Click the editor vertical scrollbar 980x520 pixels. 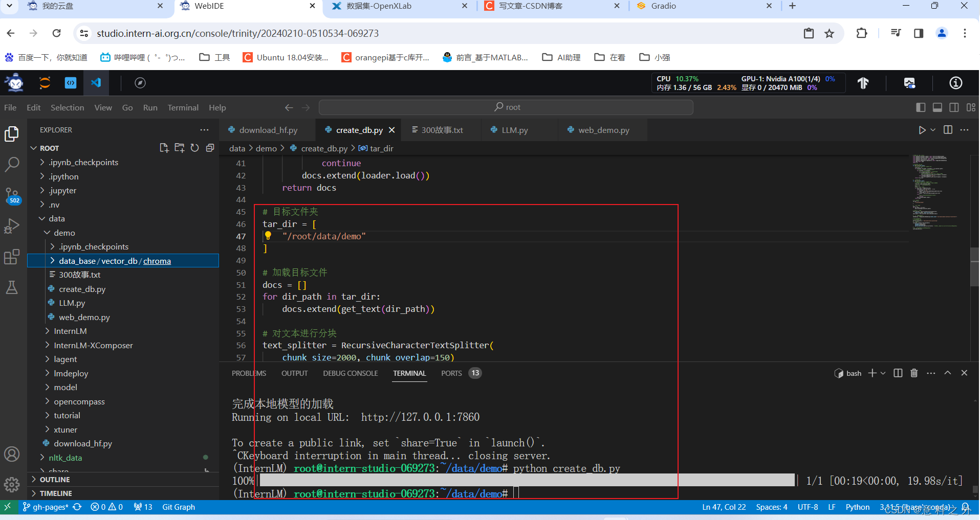click(x=974, y=266)
